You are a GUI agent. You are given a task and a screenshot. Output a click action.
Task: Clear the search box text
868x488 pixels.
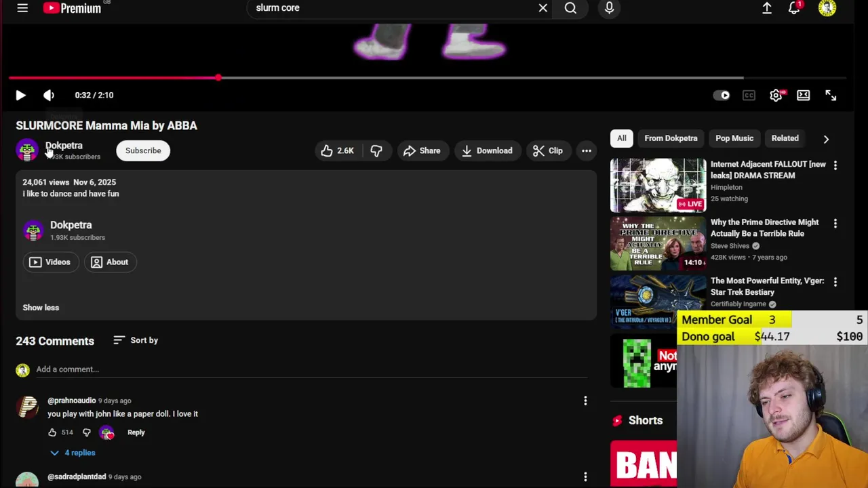click(x=542, y=8)
